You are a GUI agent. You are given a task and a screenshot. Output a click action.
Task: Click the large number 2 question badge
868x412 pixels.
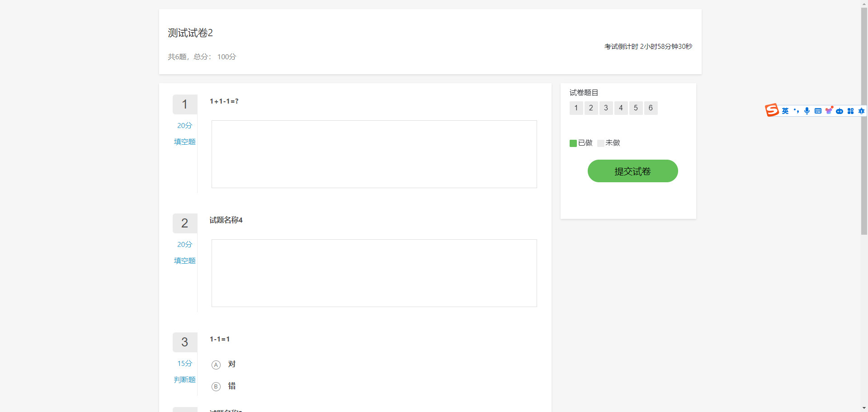tap(185, 223)
